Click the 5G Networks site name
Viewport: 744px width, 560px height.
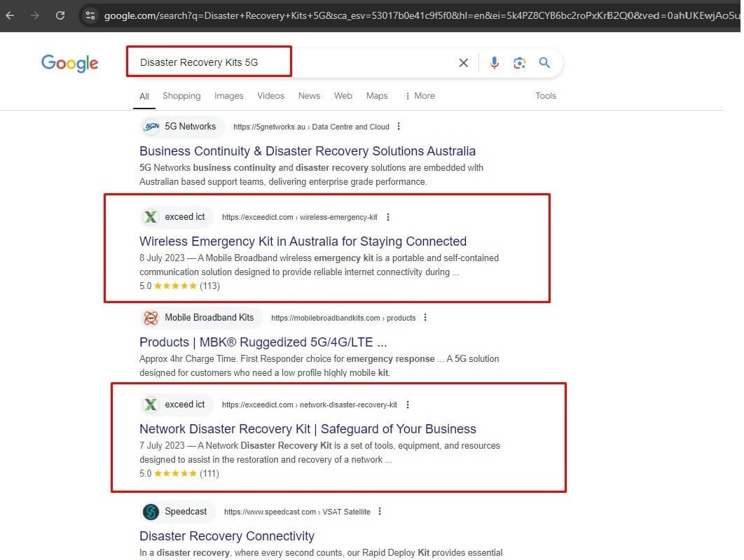pos(191,127)
